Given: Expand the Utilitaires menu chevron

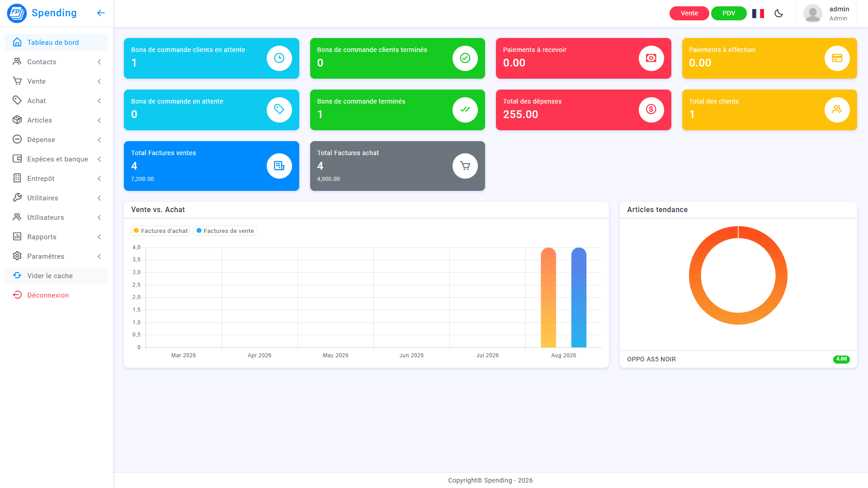Looking at the screenshot, I should (x=99, y=198).
